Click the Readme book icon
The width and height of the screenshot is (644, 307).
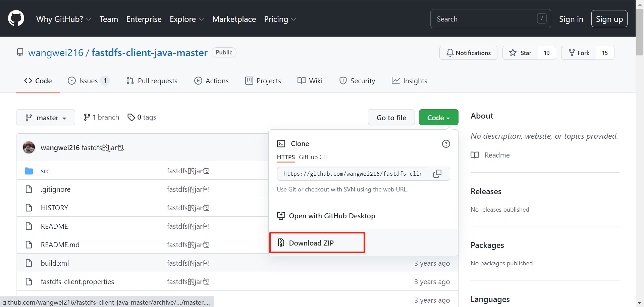(x=475, y=155)
